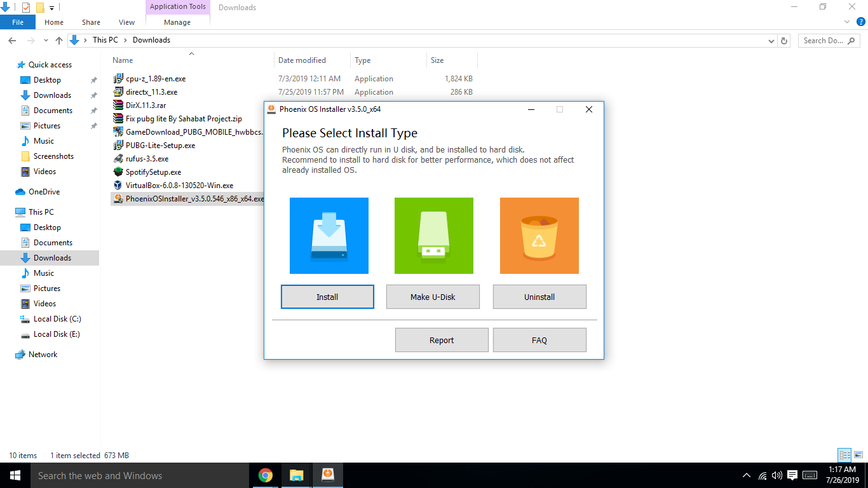Image resolution: width=868 pixels, height=488 pixels.
Task: Click the Uninstall button
Action: 539,297
